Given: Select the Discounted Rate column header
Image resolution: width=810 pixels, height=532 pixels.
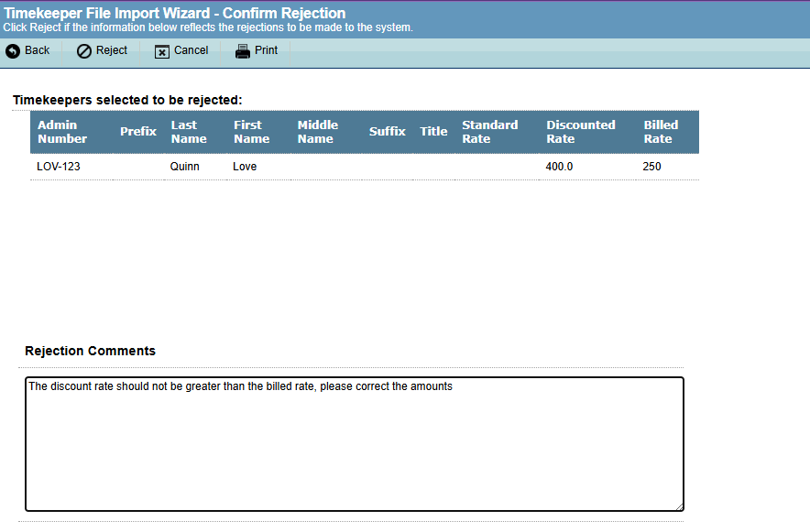Looking at the screenshot, I should pos(581,132).
